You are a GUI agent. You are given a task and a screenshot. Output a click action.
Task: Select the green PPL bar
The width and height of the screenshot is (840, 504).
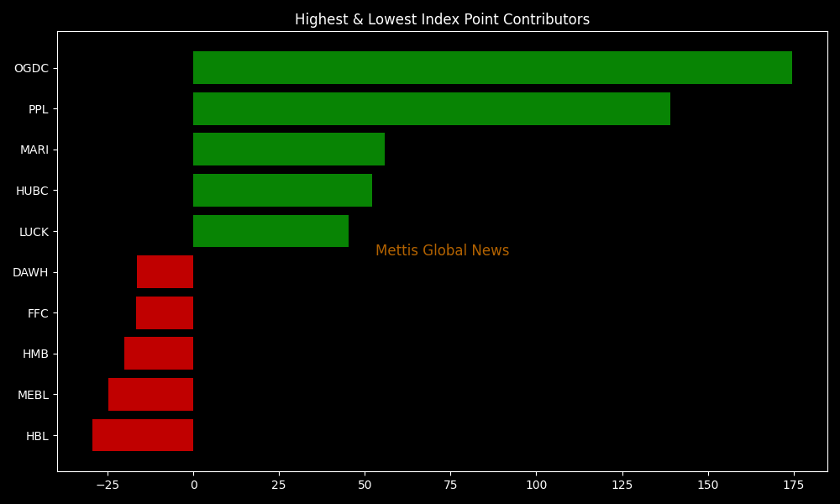point(432,108)
